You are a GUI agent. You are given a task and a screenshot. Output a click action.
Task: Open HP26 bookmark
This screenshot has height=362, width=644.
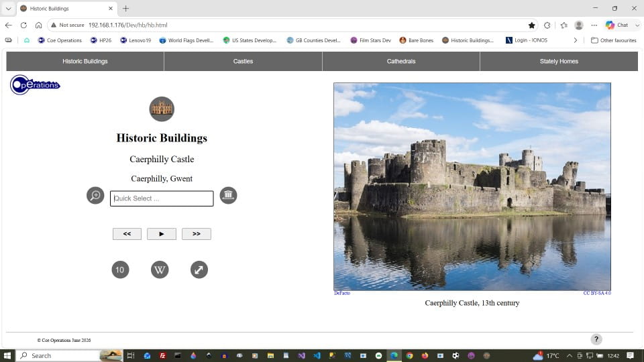click(101, 40)
